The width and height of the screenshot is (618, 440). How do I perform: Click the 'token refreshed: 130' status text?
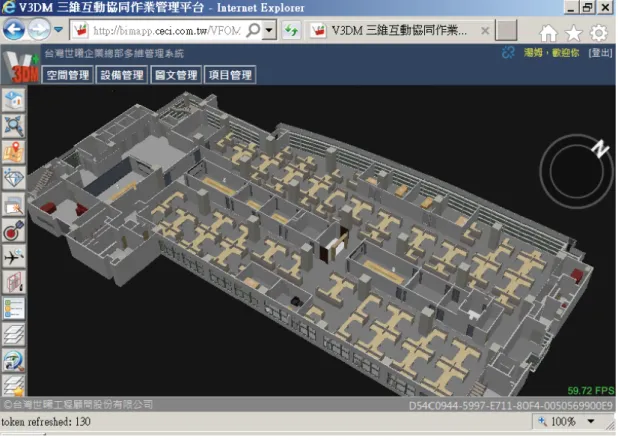[x=46, y=421]
